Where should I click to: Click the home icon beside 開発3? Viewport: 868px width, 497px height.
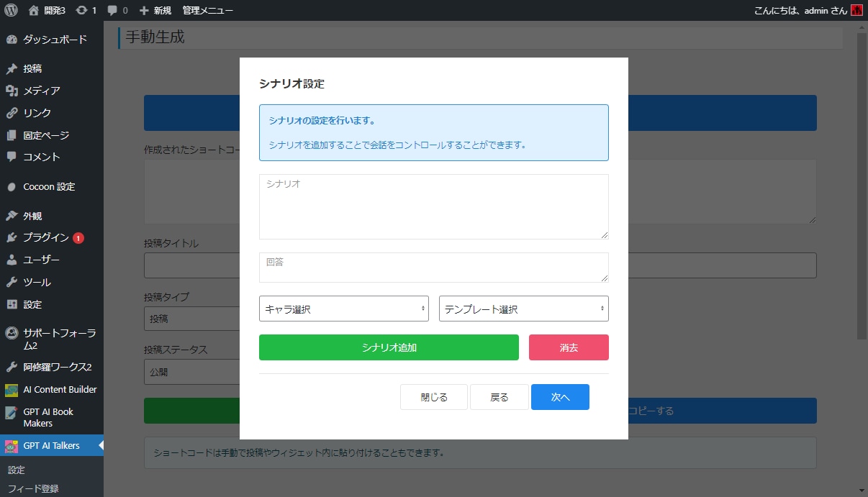pyautogui.click(x=33, y=10)
